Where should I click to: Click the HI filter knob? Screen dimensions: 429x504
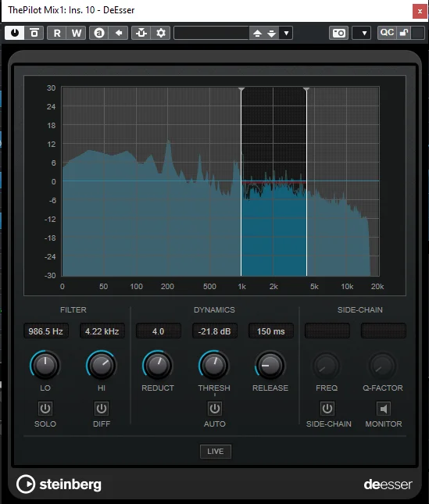[x=102, y=366]
